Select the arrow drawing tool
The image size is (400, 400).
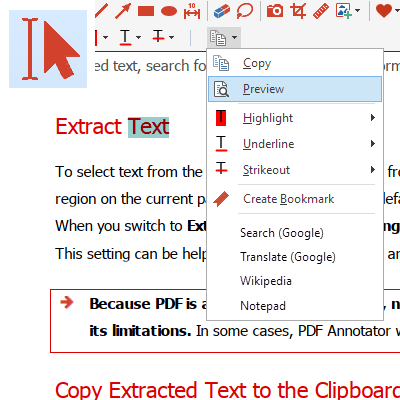coord(123,11)
